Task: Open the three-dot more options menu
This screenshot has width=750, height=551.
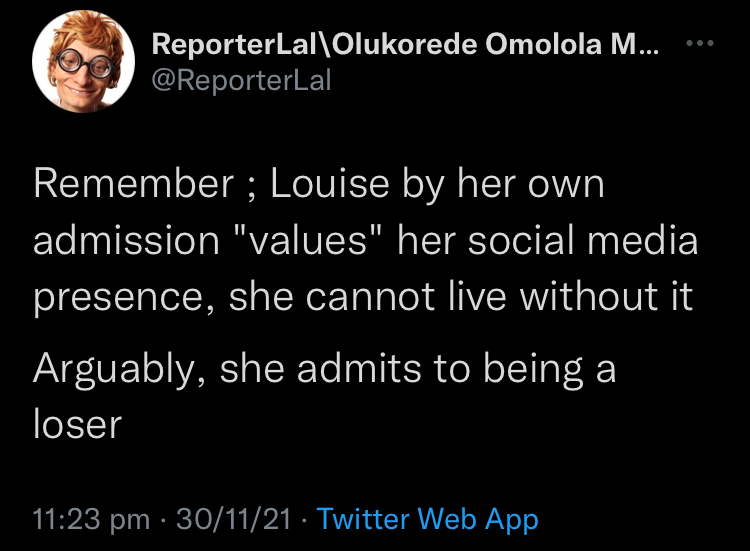Action: pos(697,46)
